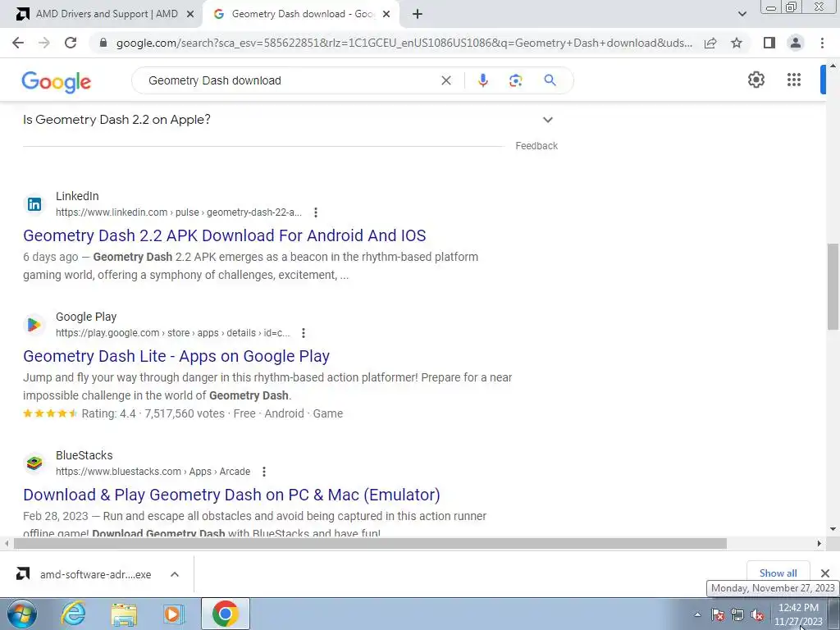Screen dimensions: 840x630
Task: Open network status tray icon
Action: tap(737, 615)
